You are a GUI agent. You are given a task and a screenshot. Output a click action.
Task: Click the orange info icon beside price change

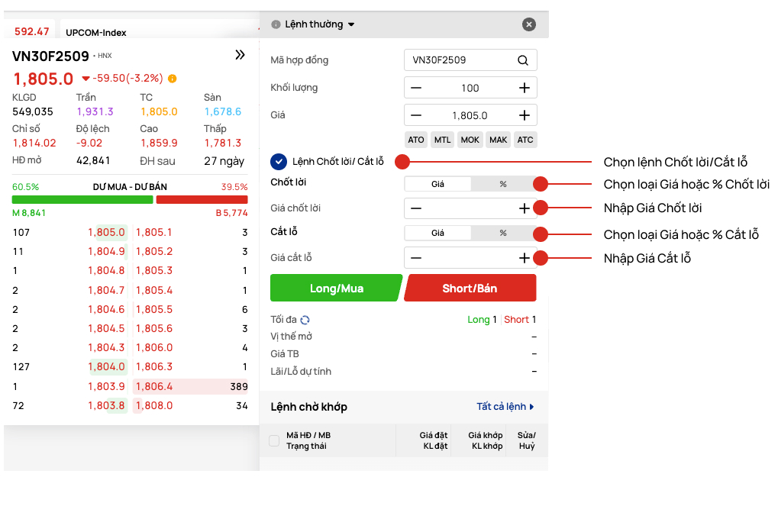click(x=173, y=79)
